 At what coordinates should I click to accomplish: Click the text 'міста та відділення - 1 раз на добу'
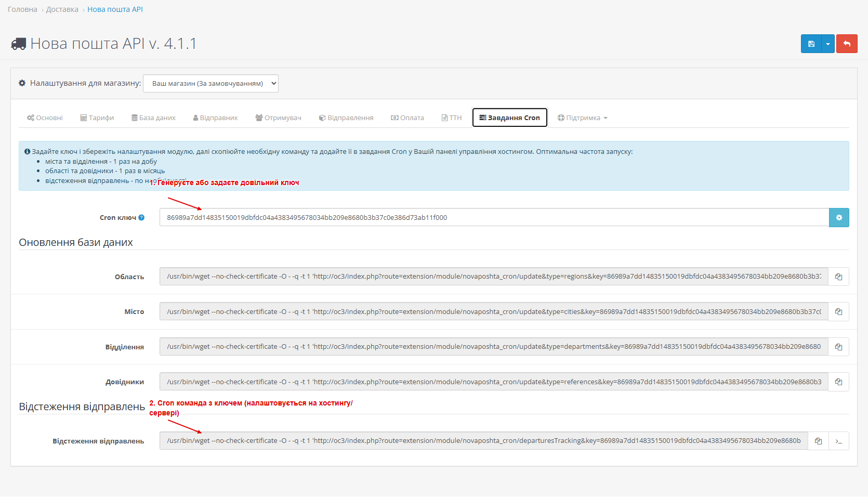(101, 161)
